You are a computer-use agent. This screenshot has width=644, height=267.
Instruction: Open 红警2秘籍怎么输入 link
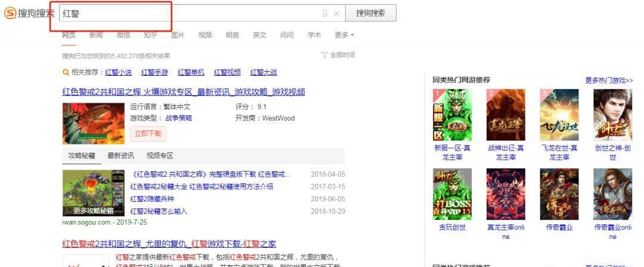click(x=159, y=211)
